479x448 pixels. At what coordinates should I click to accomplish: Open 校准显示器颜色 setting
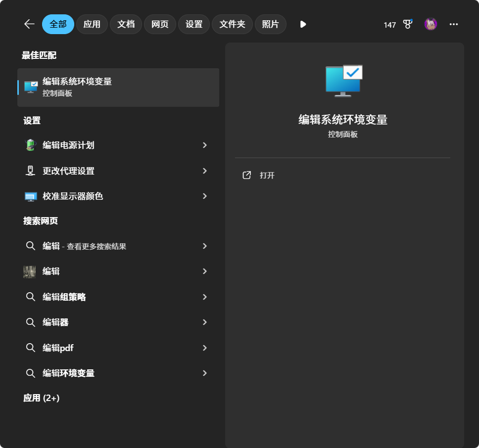click(118, 196)
